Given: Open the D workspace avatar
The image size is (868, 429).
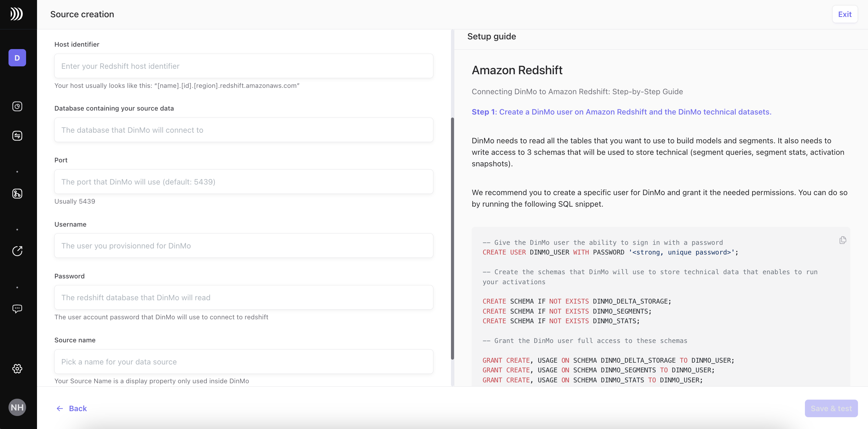Looking at the screenshot, I should point(17,58).
